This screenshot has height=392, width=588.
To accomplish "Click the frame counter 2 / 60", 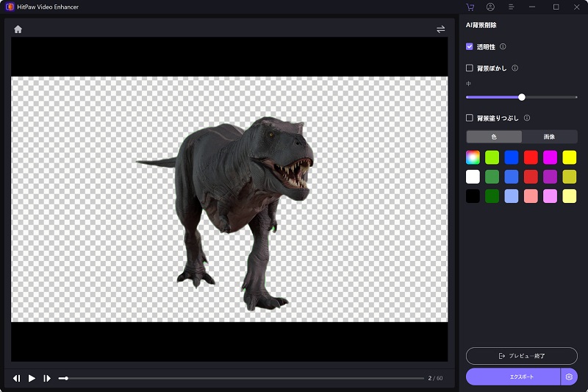I will tap(435, 378).
